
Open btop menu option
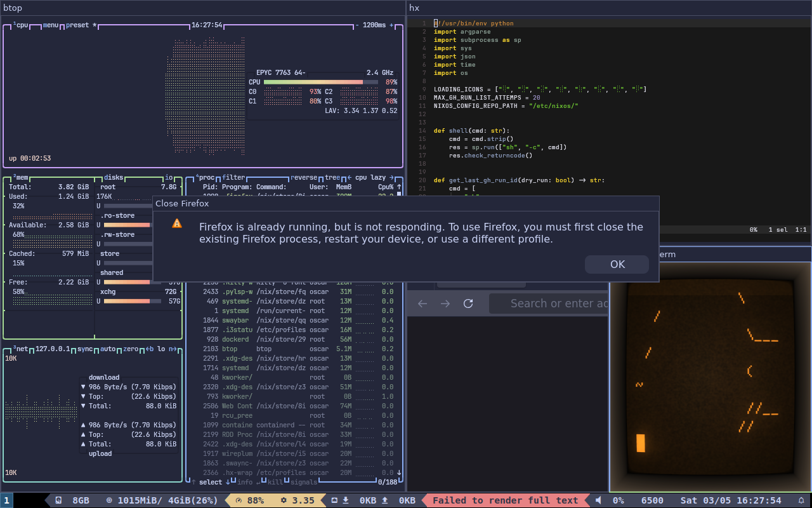pos(51,25)
